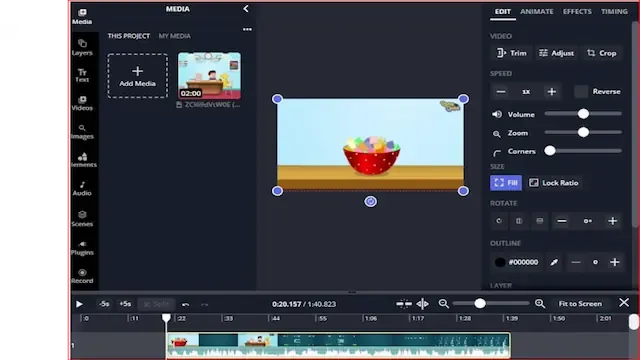Click Fit to Screen

[580, 304]
